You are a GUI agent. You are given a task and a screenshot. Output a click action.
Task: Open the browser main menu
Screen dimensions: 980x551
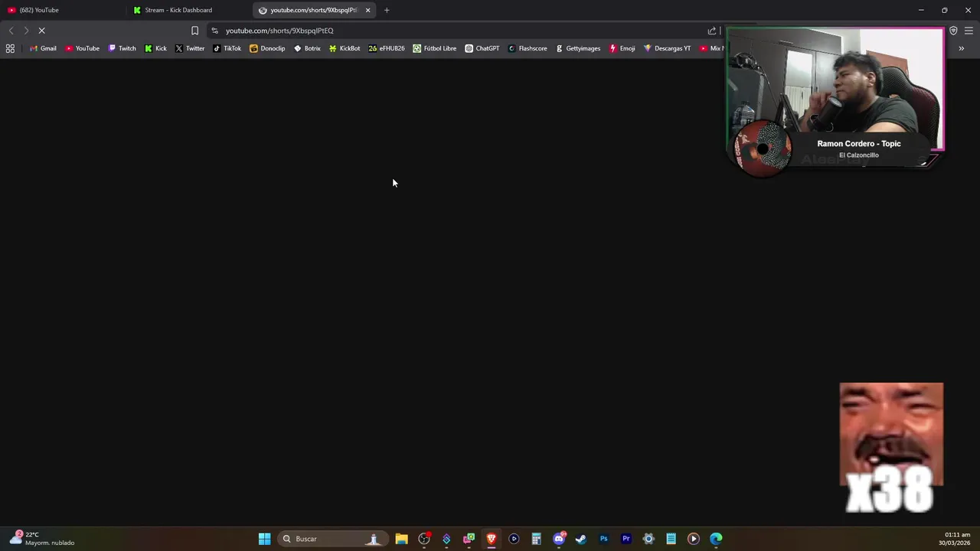pyautogui.click(x=969, y=31)
